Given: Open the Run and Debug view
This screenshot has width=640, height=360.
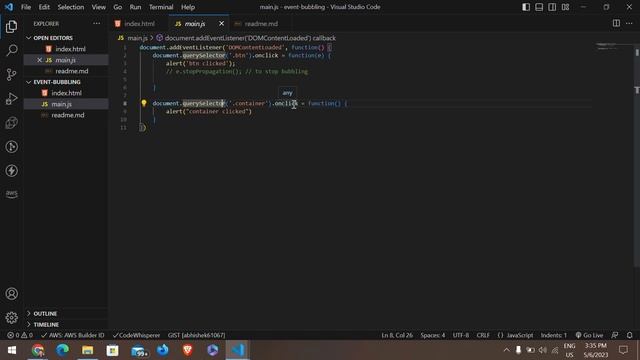Looking at the screenshot, I should (x=11, y=98).
